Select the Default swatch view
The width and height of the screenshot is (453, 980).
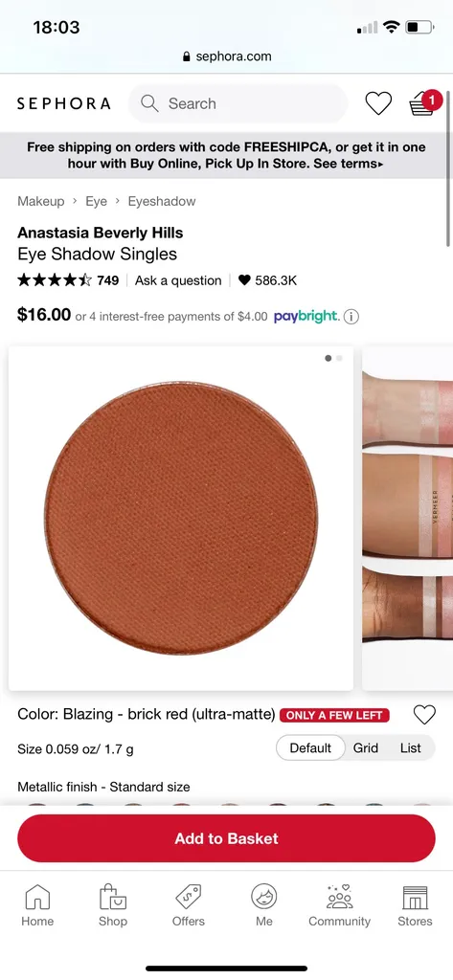(x=310, y=748)
